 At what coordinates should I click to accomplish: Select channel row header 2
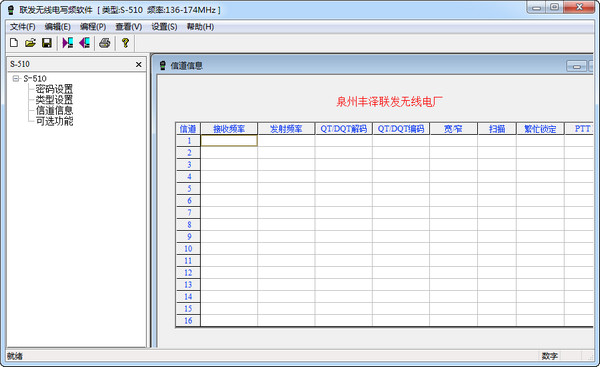188,153
